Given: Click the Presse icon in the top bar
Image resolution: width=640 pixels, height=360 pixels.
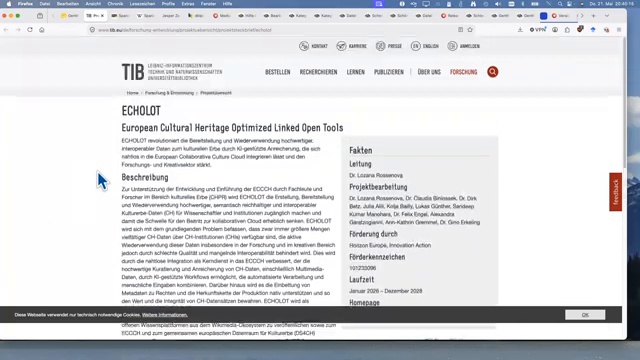Looking at the screenshot, I should [x=380, y=46].
